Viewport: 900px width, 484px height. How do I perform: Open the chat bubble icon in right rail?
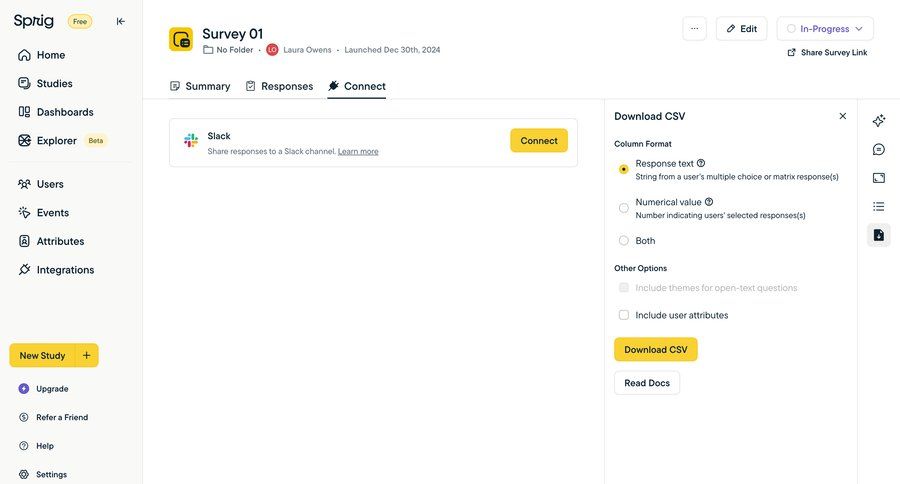(878, 149)
